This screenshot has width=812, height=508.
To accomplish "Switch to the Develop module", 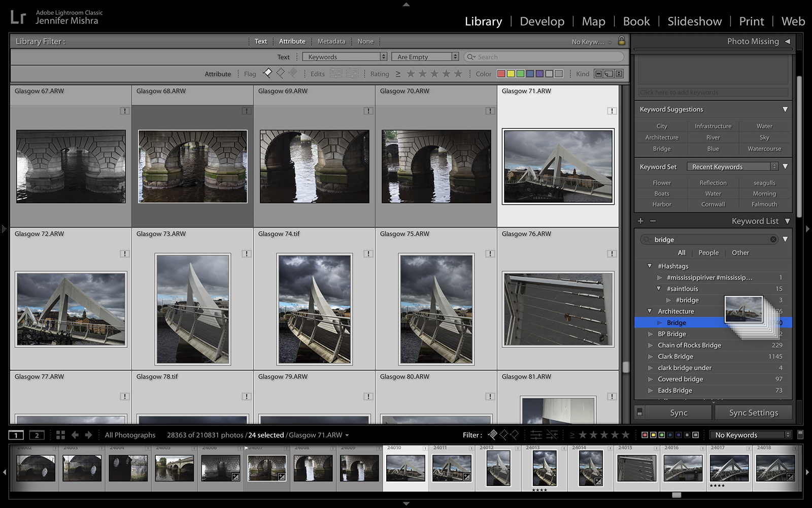I will tap(542, 21).
